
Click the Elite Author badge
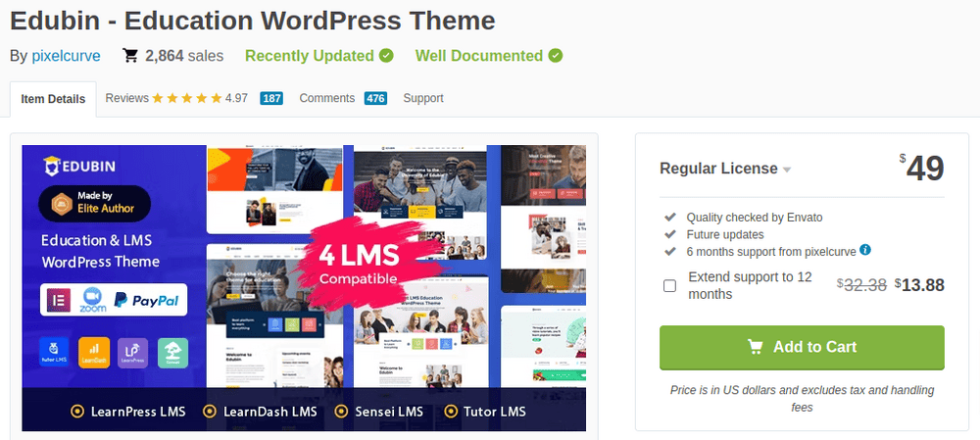(x=95, y=202)
